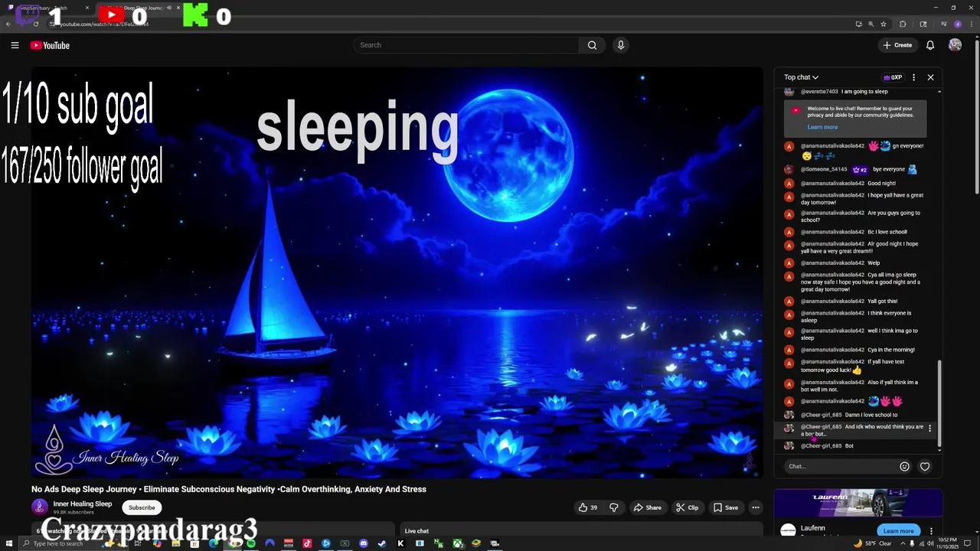Image resolution: width=980 pixels, height=551 pixels.
Task: Open options for Cheer-girl_685 message 'And idk who'
Action: [x=929, y=429]
